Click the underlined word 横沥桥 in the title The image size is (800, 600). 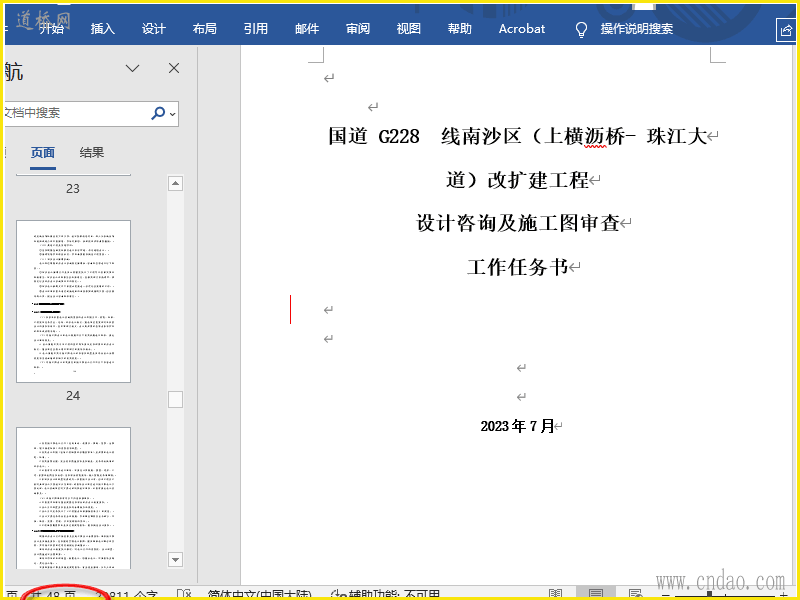(595, 136)
